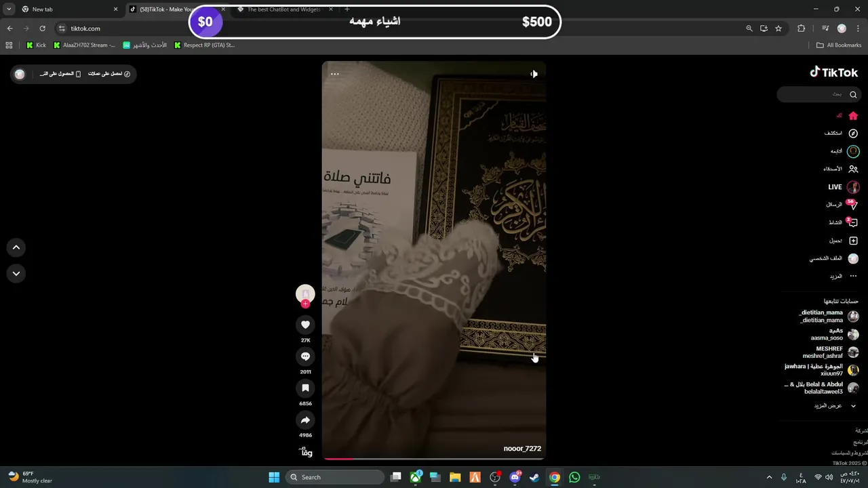Click the Upload plus icon in the sidebar
The width and height of the screenshot is (868, 488).
853,241
